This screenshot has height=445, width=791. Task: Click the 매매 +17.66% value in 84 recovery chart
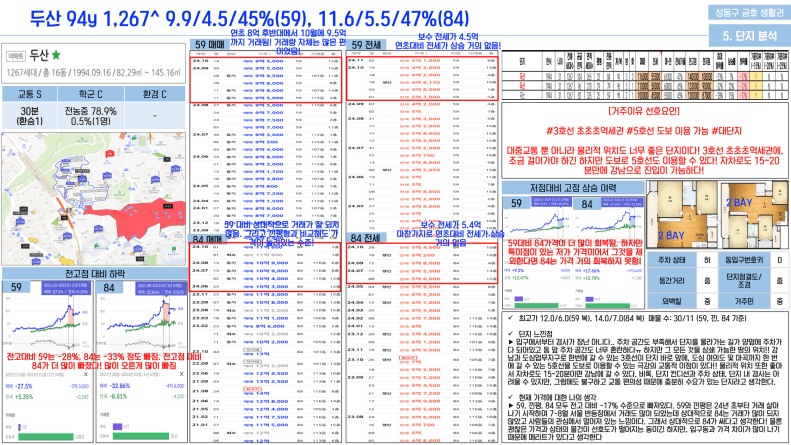tap(590, 271)
